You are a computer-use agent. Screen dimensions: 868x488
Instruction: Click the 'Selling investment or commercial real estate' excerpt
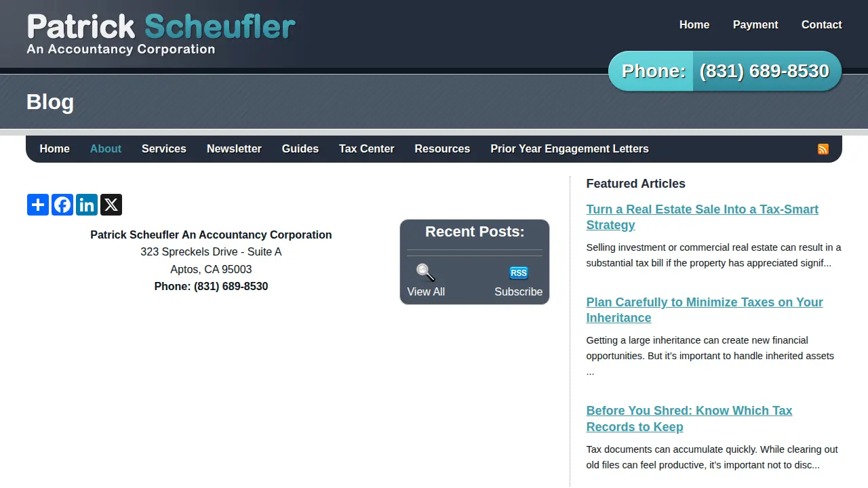pyautogui.click(x=714, y=255)
